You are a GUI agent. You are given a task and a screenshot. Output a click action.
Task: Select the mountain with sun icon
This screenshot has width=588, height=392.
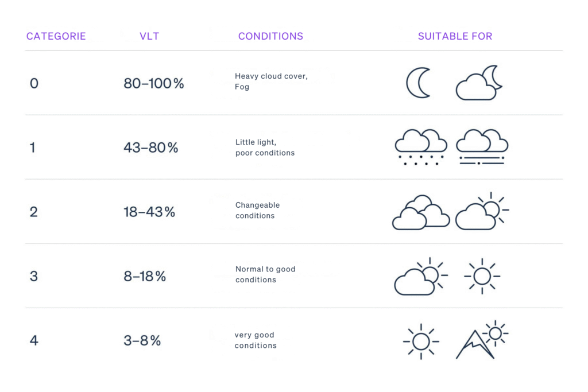tap(482, 340)
